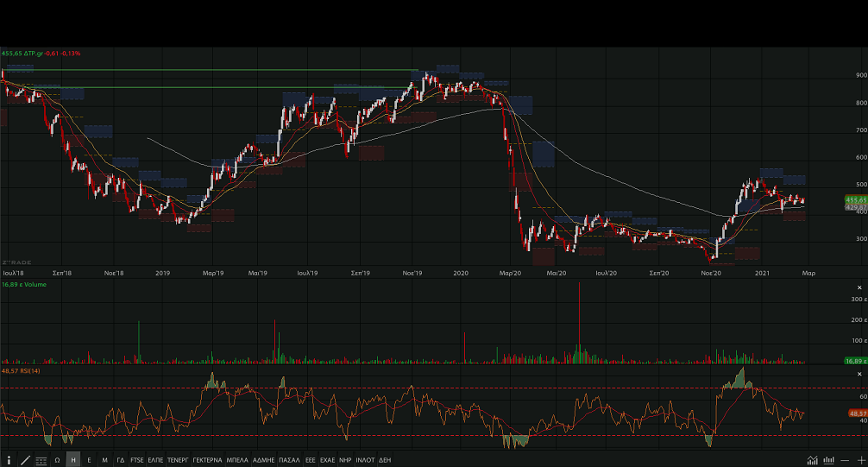Open the ΓΔ index chart
The height and width of the screenshot is (467, 868).
[x=121, y=460]
